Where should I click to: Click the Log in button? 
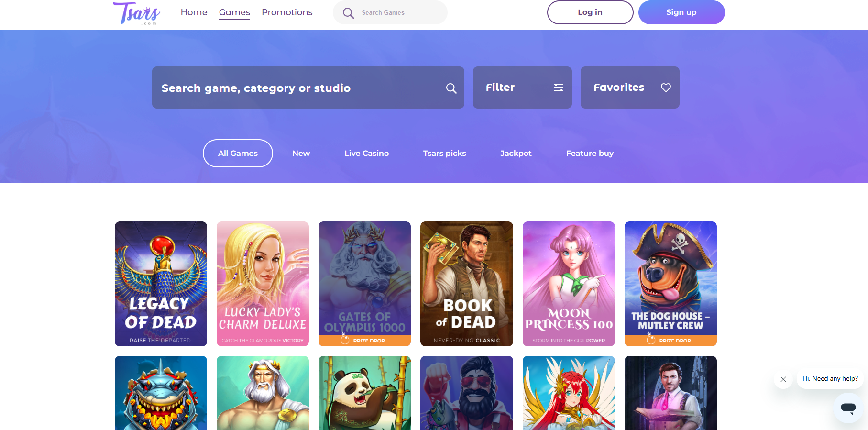tap(590, 12)
